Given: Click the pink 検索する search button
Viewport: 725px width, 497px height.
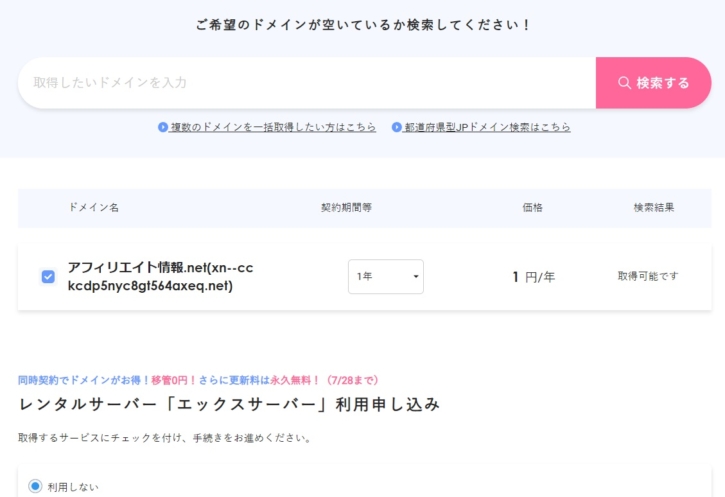Looking at the screenshot, I should [x=653, y=83].
